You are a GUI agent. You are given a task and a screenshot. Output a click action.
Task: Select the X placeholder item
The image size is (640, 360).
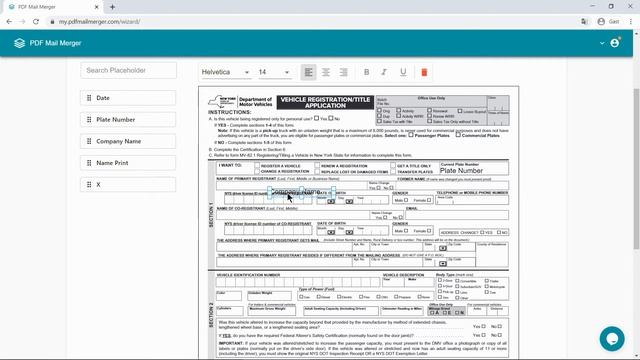click(128, 184)
